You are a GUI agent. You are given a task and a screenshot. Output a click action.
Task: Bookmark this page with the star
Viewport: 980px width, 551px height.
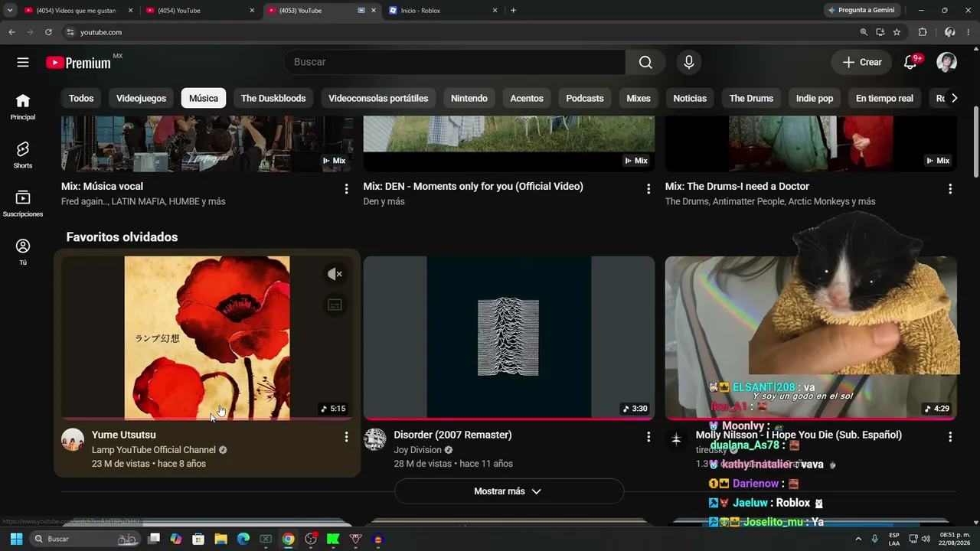coord(897,32)
